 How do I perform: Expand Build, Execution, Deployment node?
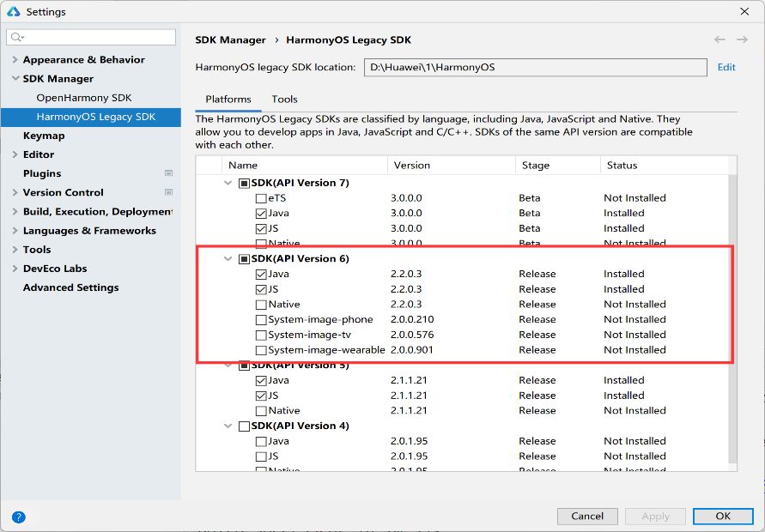coord(15,211)
